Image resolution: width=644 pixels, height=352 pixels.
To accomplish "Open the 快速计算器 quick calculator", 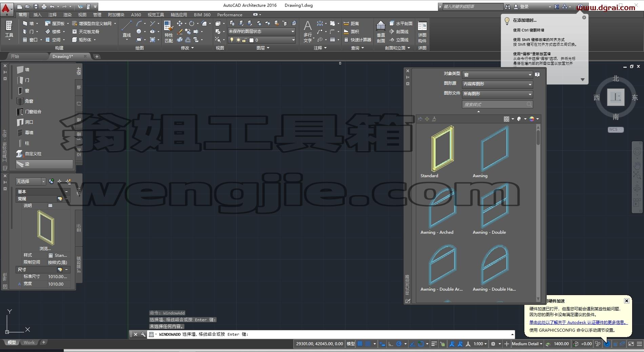I will 357,40.
